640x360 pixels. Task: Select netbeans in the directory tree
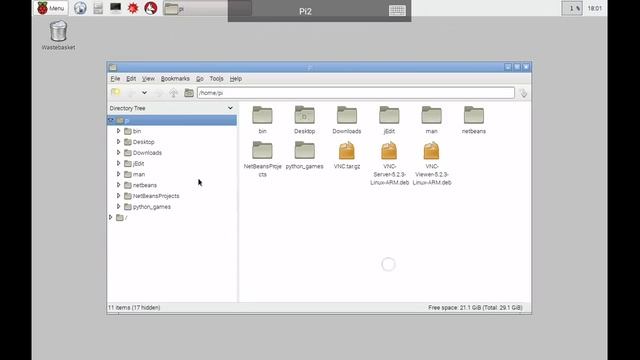click(144, 185)
